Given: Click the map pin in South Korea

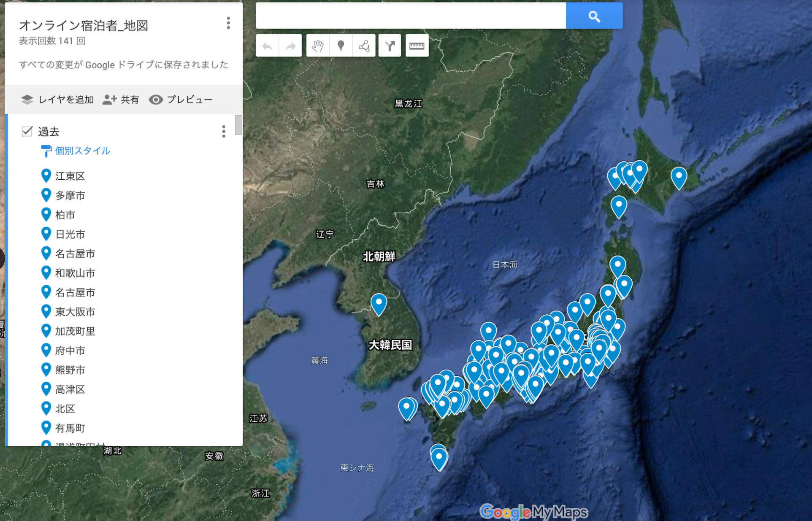Looking at the screenshot, I should pyautogui.click(x=379, y=303).
